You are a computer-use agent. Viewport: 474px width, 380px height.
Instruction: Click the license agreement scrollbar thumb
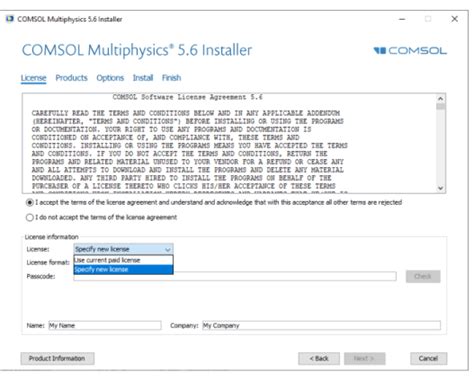pyautogui.click(x=441, y=107)
